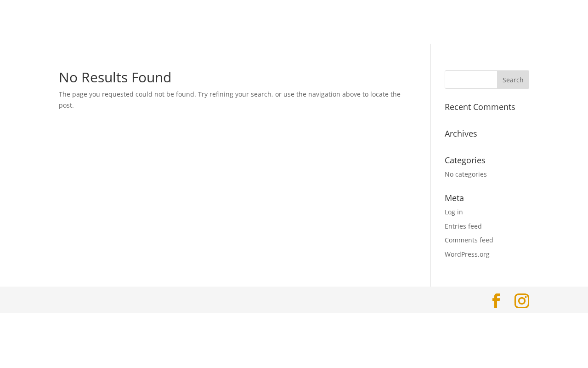Screen dimensions: 588x368
Task: Open the Instagram social icon in footer
Action: point(521,301)
